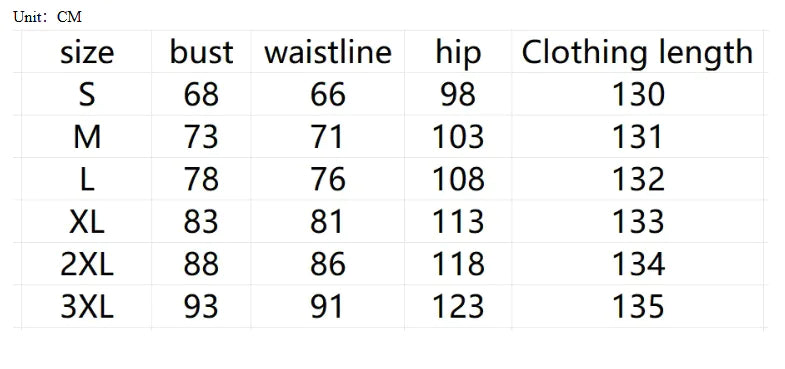Select clothing length value 135

click(638, 307)
